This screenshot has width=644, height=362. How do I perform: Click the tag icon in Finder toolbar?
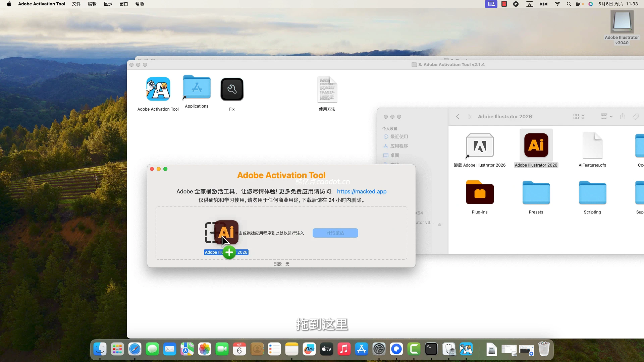pyautogui.click(x=636, y=117)
